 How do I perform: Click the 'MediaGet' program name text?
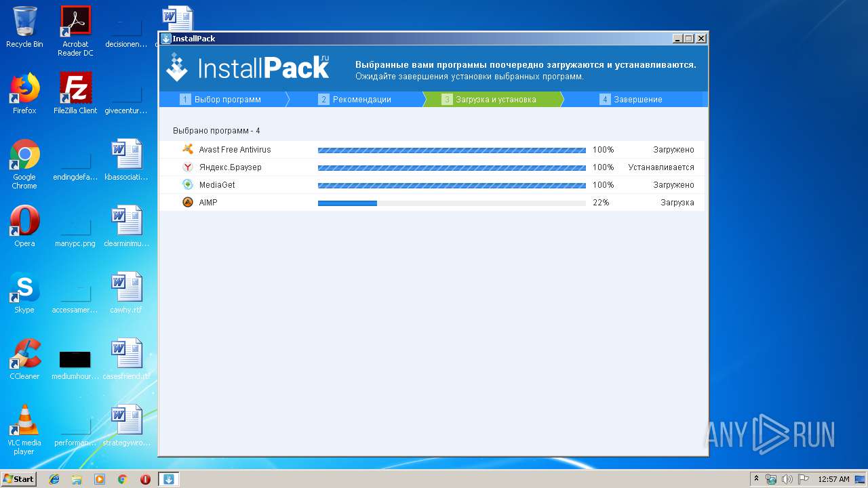(217, 185)
